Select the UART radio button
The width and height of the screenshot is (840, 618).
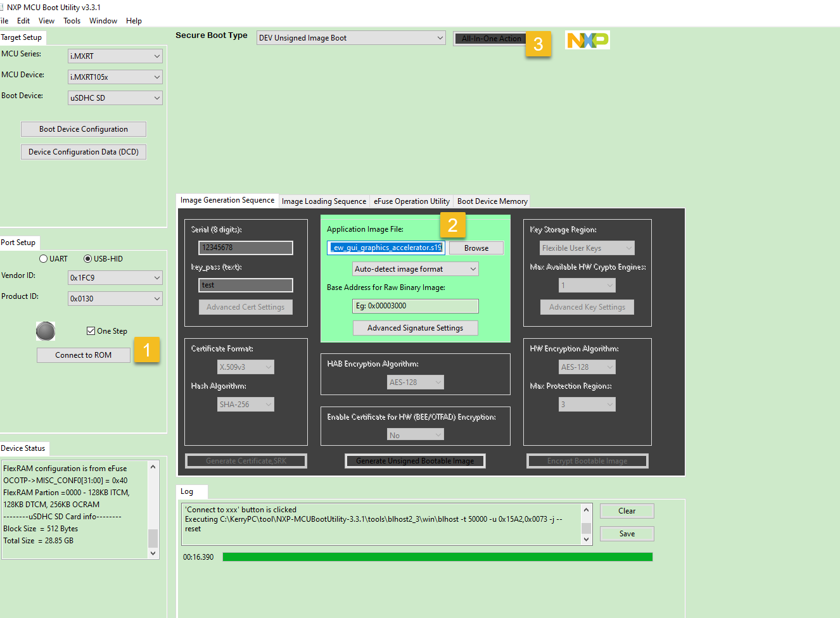[43, 259]
